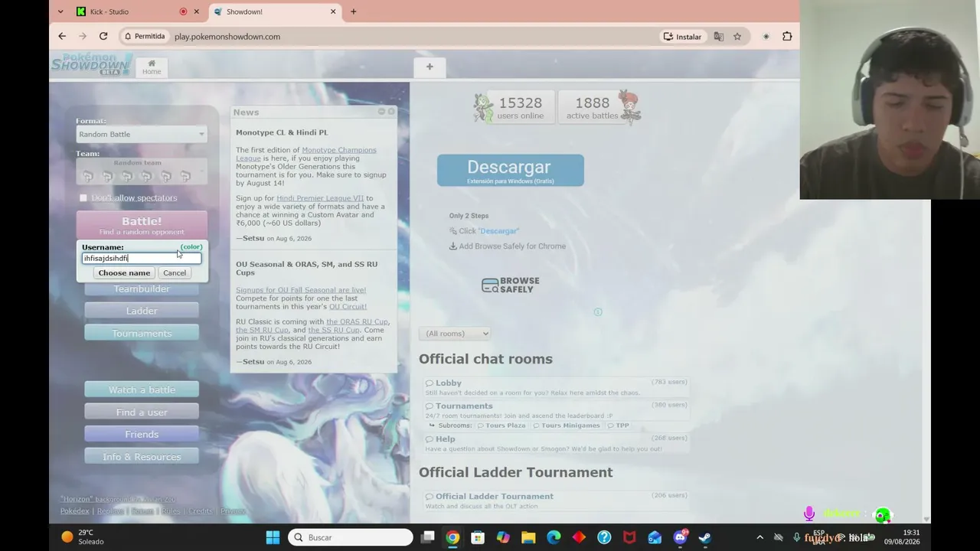Select the Random team box
The height and width of the screenshot is (551, 980).
pyautogui.click(x=142, y=172)
